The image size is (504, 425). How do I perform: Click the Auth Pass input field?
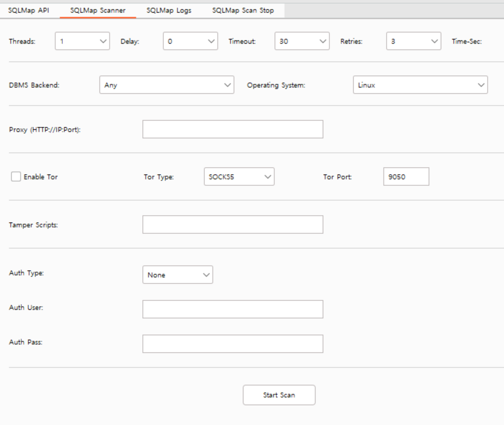(x=233, y=344)
